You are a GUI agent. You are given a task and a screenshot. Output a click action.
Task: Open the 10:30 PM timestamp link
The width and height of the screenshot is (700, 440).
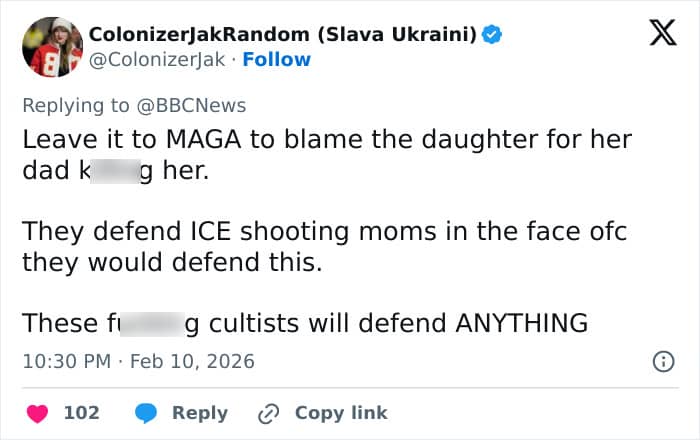(x=66, y=361)
